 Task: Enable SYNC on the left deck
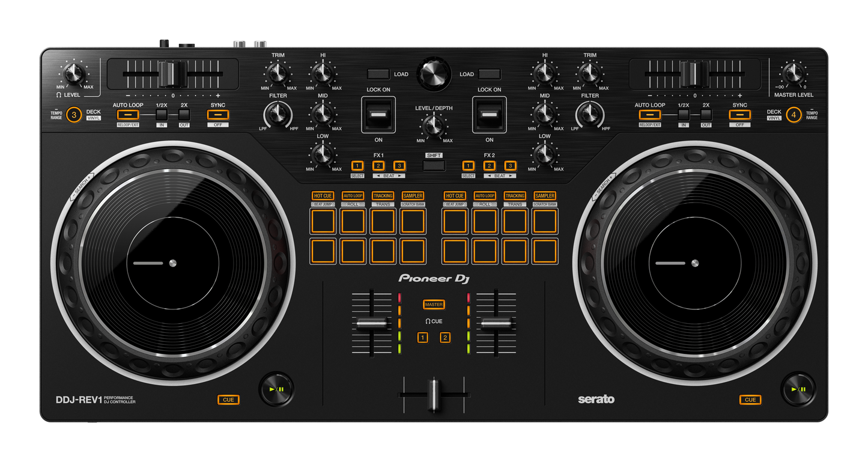(217, 114)
